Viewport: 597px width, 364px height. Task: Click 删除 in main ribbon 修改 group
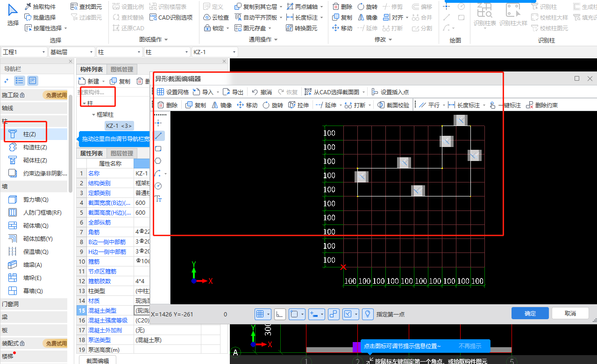coord(342,7)
